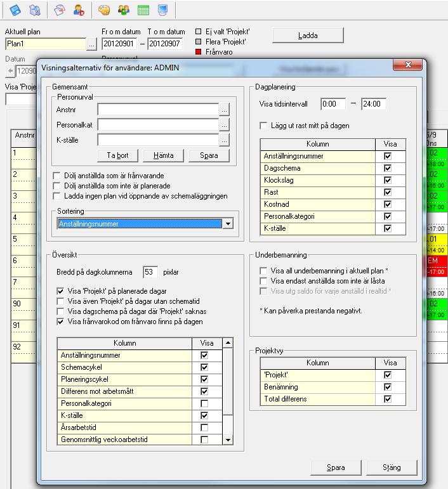This screenshot has width=448, height=489.
Task: Click the Översikt table scroll down arrow
Action: [x=228, y=440]
